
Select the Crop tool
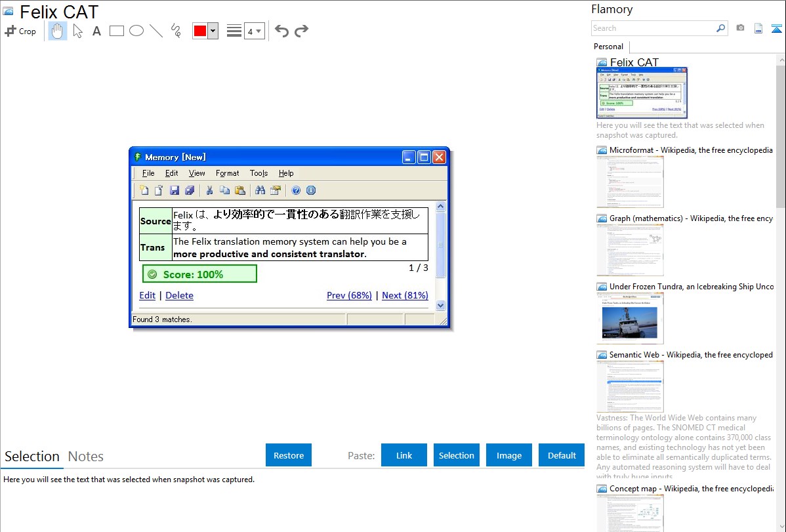[x=20, y=31]
